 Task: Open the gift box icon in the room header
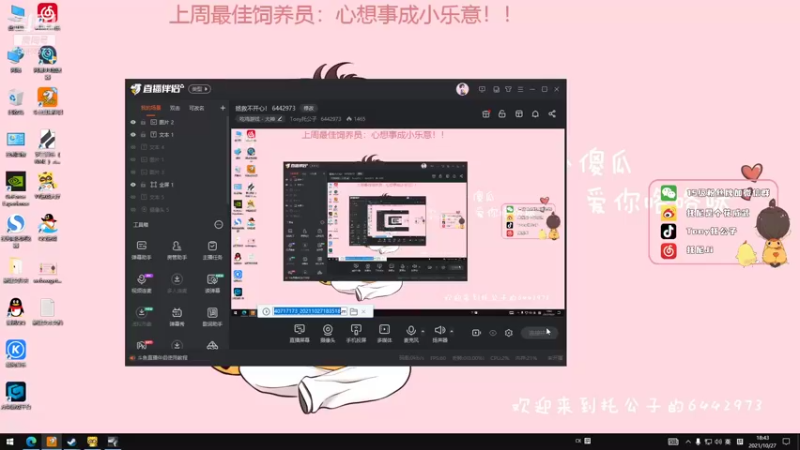(519, 114)
